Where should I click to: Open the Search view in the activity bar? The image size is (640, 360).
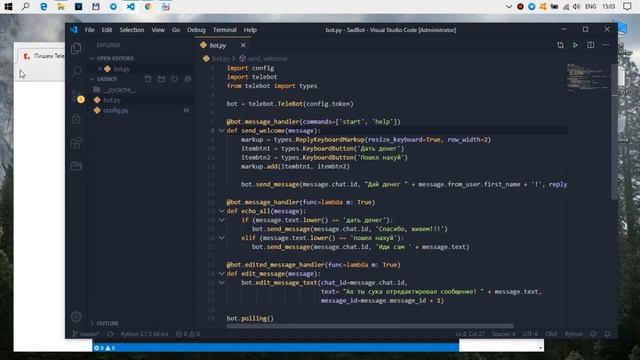coord(76,72)
